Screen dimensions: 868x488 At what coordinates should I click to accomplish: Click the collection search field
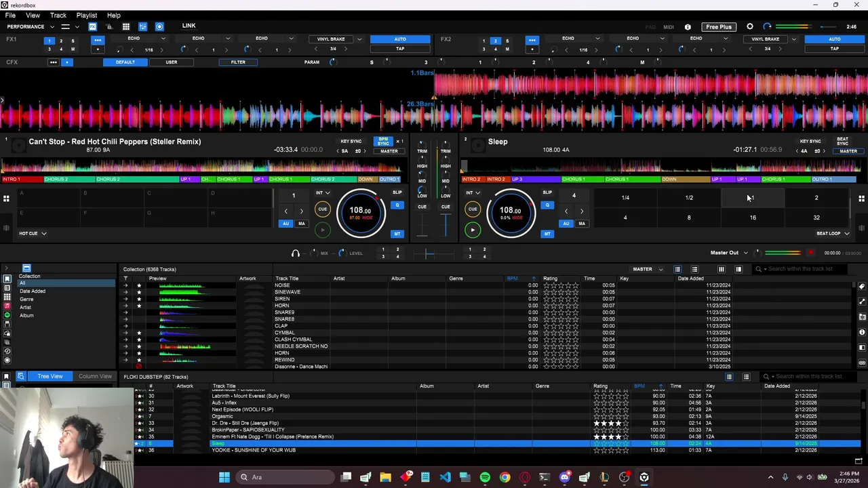click(800, 269)
